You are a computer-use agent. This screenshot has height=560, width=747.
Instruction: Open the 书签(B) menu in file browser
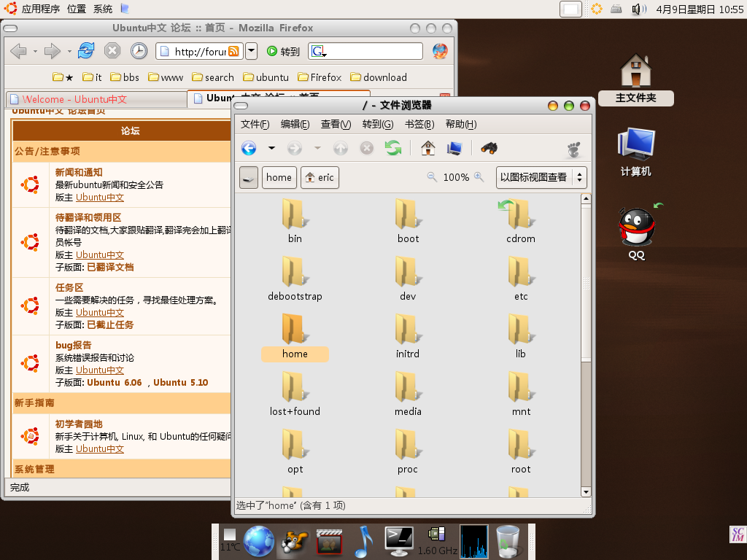point(419,124)
